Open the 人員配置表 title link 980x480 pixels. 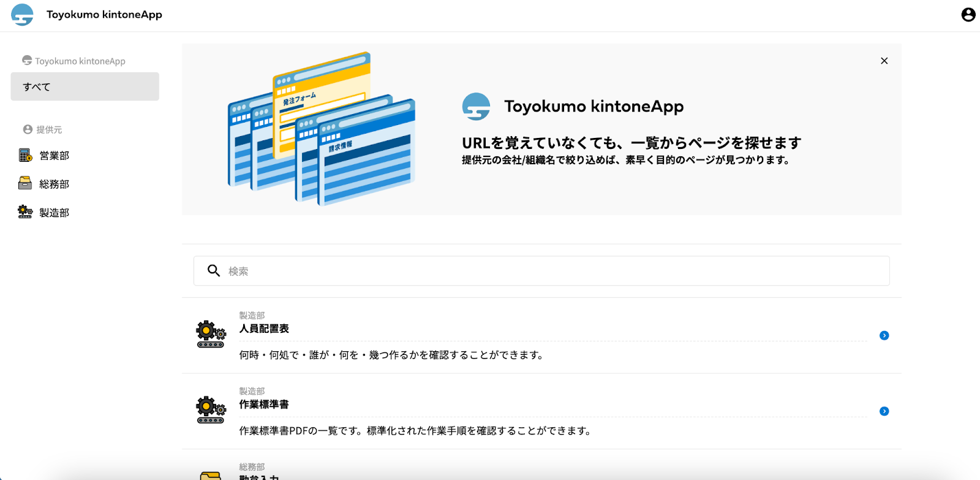(x=264, y=329)
